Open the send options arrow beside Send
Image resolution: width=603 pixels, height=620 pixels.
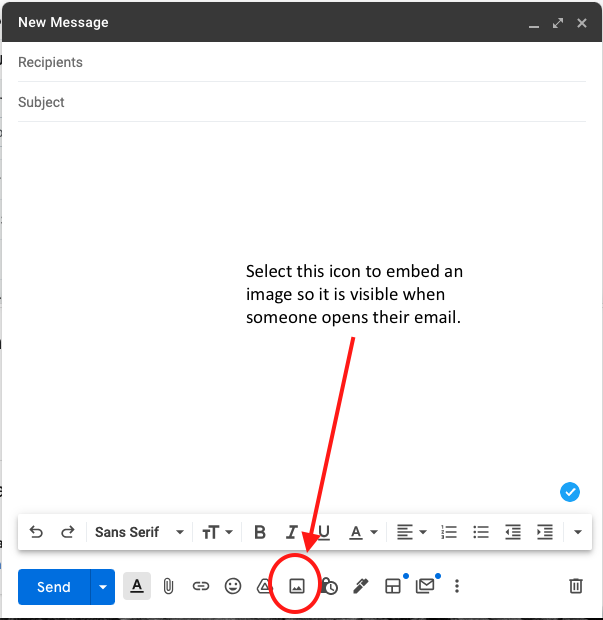(x=103, y=587)
